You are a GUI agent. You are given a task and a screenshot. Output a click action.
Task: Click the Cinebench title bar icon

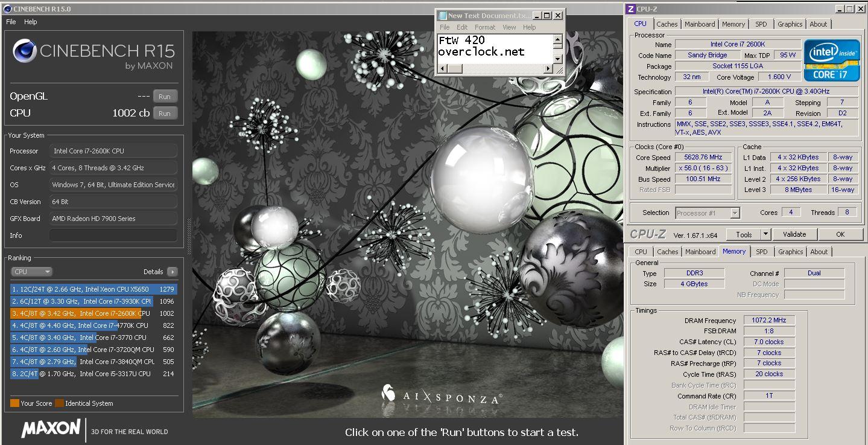coord(6,8)
